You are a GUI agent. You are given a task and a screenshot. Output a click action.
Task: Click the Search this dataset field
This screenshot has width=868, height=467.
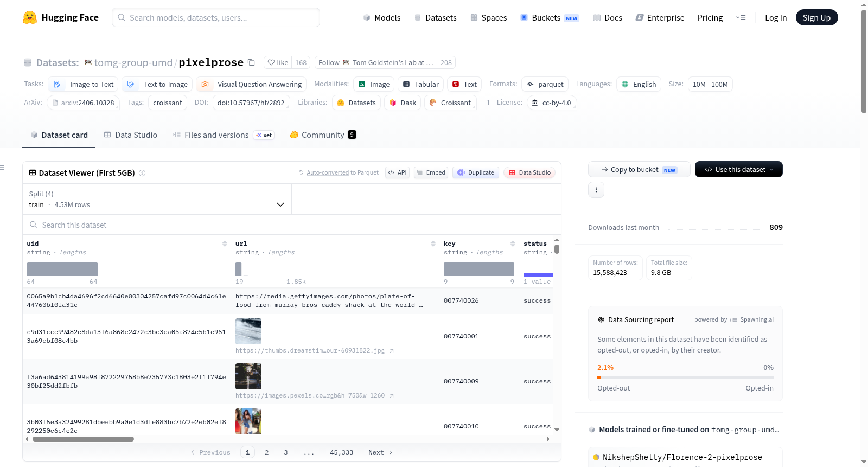[x=292, y=225]
